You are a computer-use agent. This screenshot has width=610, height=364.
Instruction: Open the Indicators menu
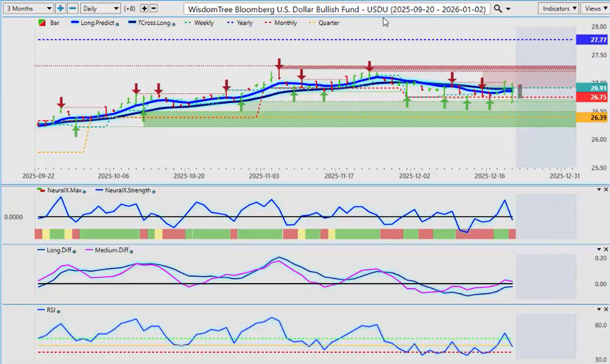[558, 9]
